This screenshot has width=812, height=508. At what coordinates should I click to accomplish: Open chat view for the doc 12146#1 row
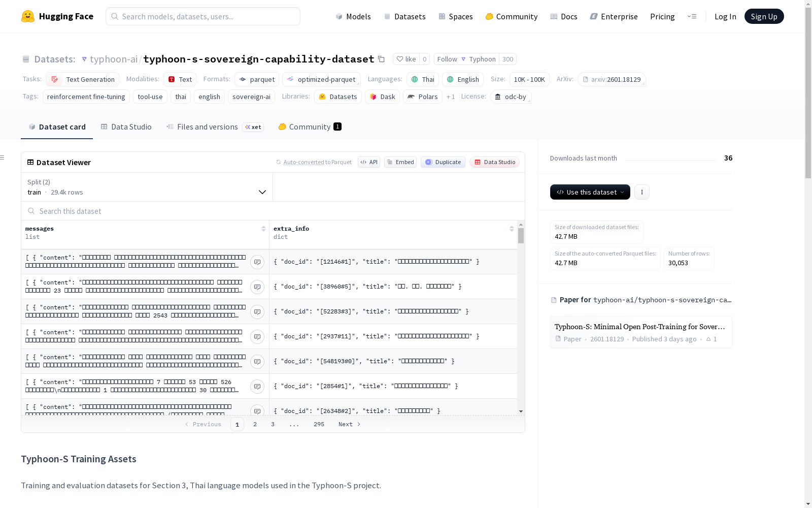(257, 262)
